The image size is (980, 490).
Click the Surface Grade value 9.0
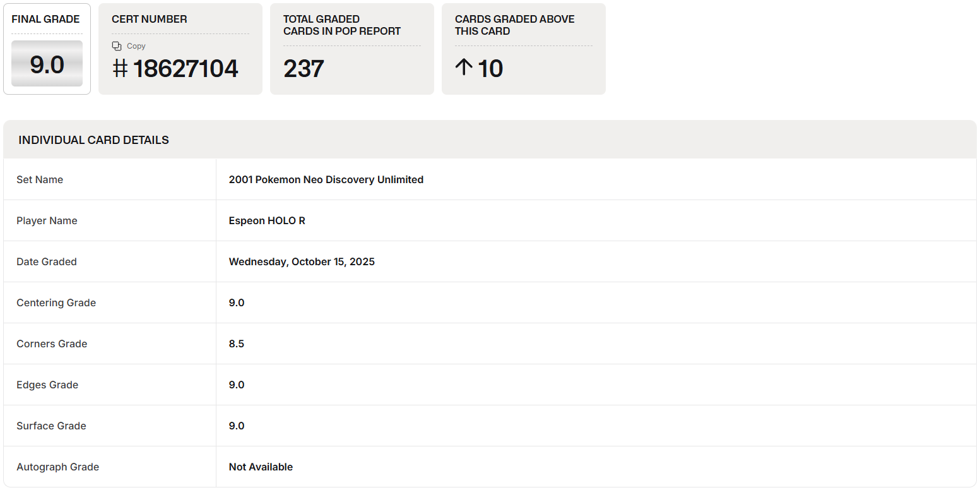(237, 426)
